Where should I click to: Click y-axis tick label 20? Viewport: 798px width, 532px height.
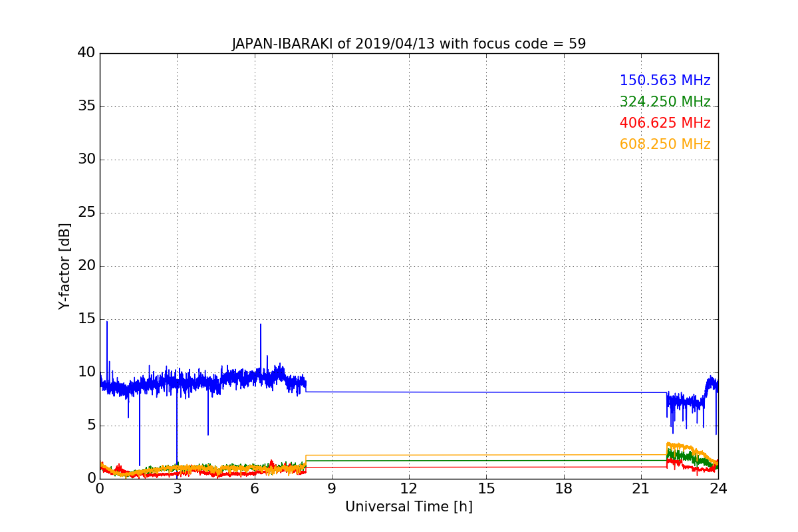coord(86,266)
